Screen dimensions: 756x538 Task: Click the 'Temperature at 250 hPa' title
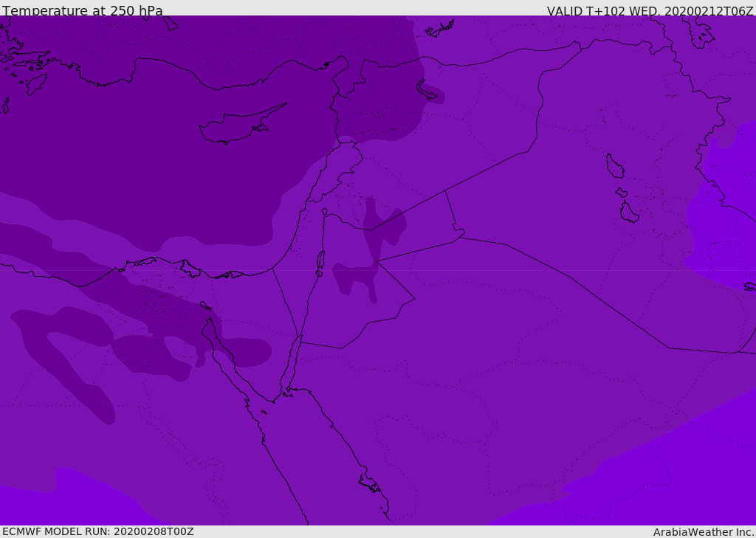(83, 10)
